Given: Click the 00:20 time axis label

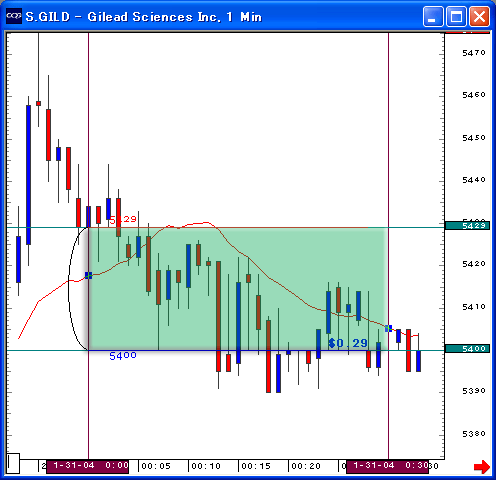Looking at the screenshot, I should coord(306,466).
